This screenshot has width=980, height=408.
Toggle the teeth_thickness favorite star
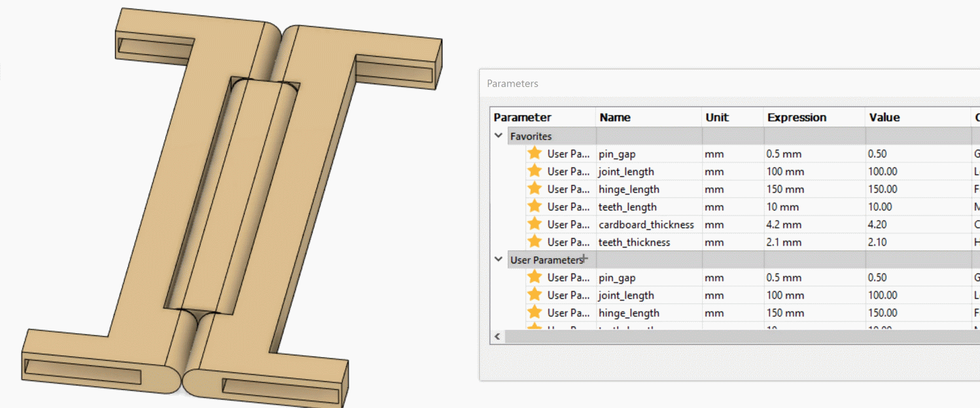click(x=534, y=241)
